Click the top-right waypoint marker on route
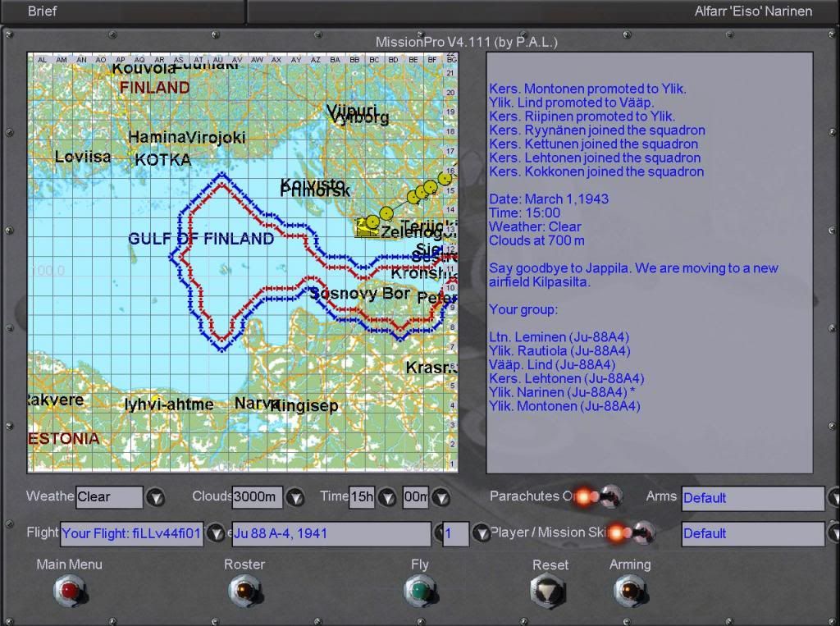This screenshot has height=626, width=840. [x=445, y=178]
